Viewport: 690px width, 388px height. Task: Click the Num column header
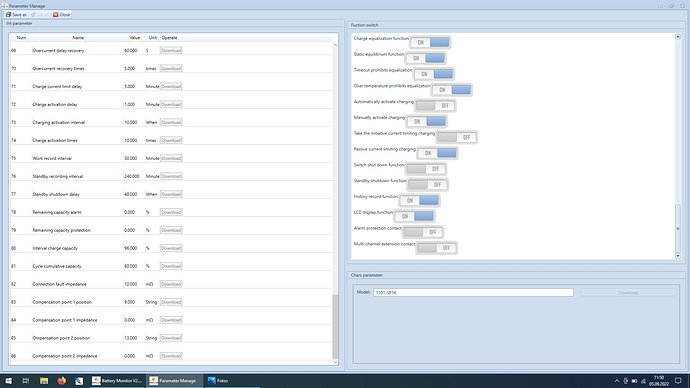[21, 38]
